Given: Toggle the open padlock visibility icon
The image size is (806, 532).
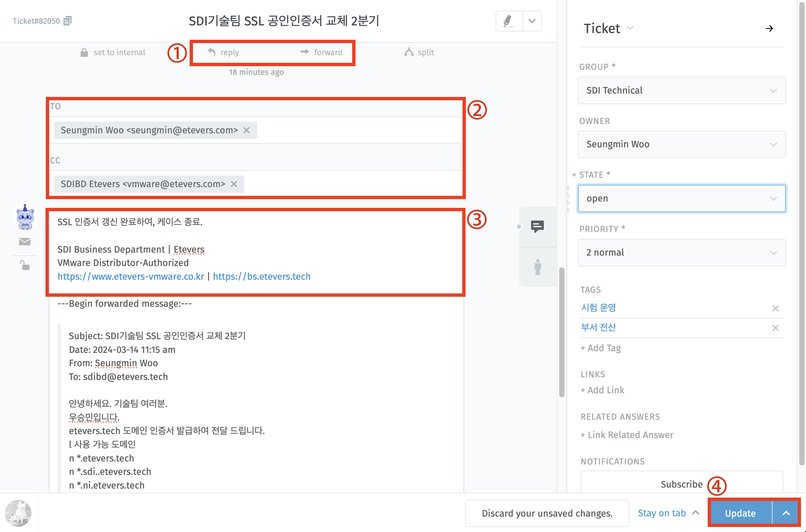Looking at the screenshot, I should tap(24, 265).
